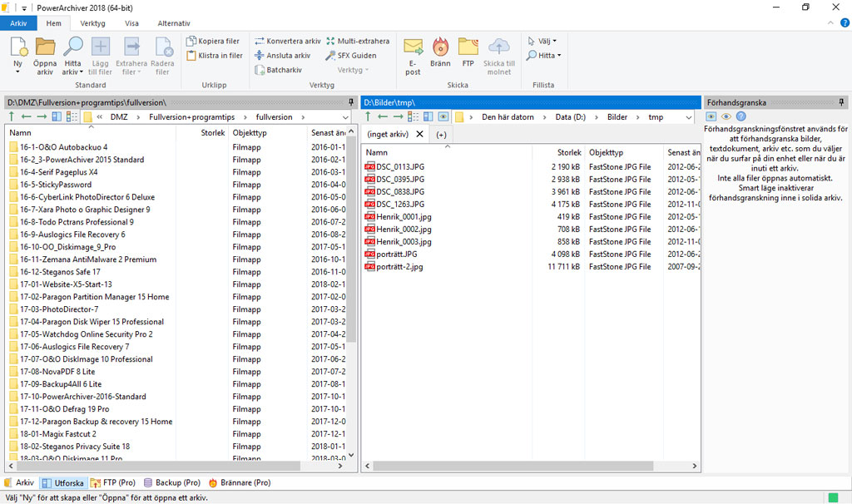Open Brännare (Pro) mode at bottom
852x504 pixels.
click(x=240, y=482)
